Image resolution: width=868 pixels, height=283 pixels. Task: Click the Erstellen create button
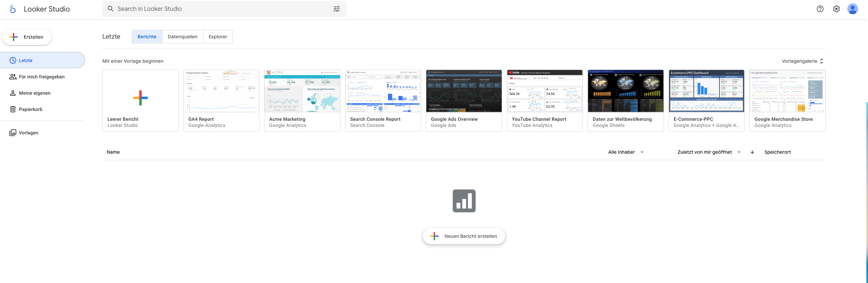click(x=27, y=37)
